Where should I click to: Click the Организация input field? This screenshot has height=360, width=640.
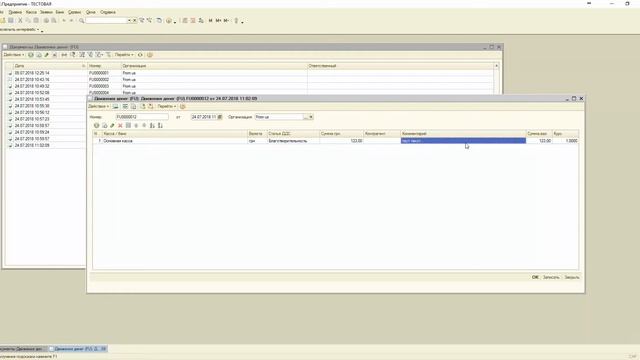(279, 117)
